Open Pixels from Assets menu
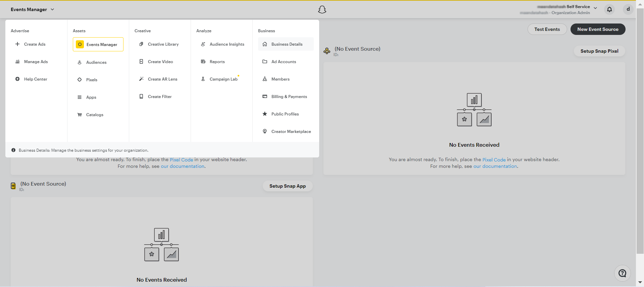Viewport: 644px width, 287px height. coord(98,80)
